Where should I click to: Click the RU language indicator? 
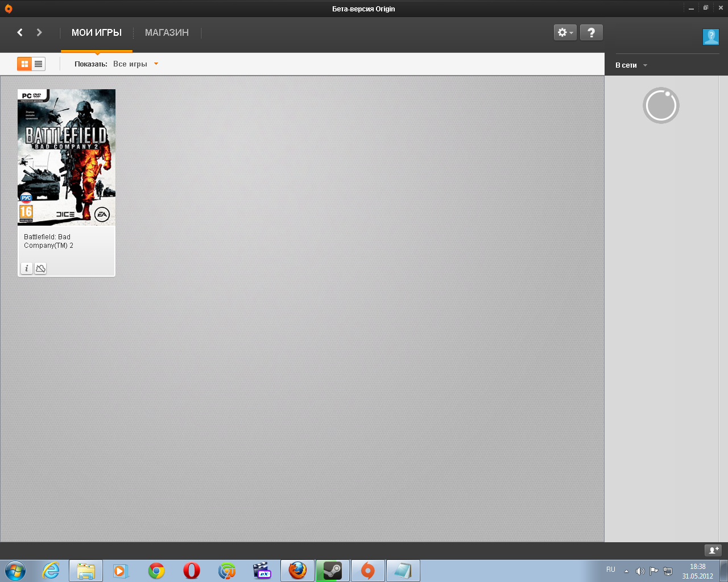611,569
